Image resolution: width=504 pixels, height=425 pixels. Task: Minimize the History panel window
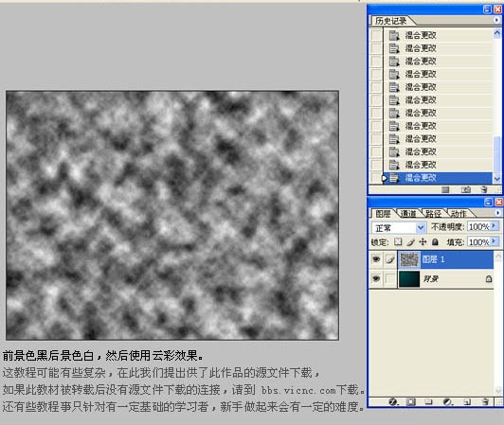487,9
